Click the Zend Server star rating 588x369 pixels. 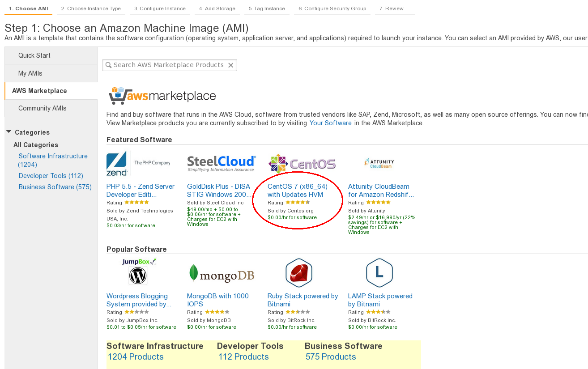tap(136, 203)
